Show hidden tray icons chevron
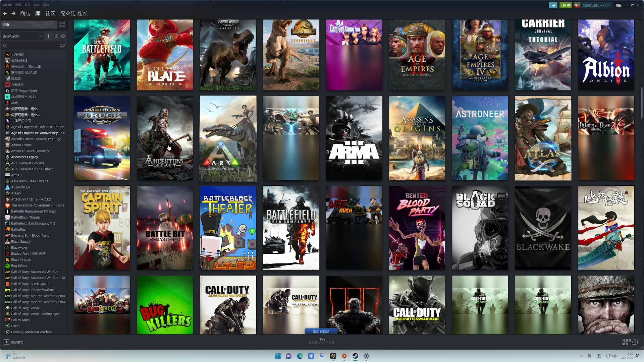644x362 pixels. coord(581,356)
